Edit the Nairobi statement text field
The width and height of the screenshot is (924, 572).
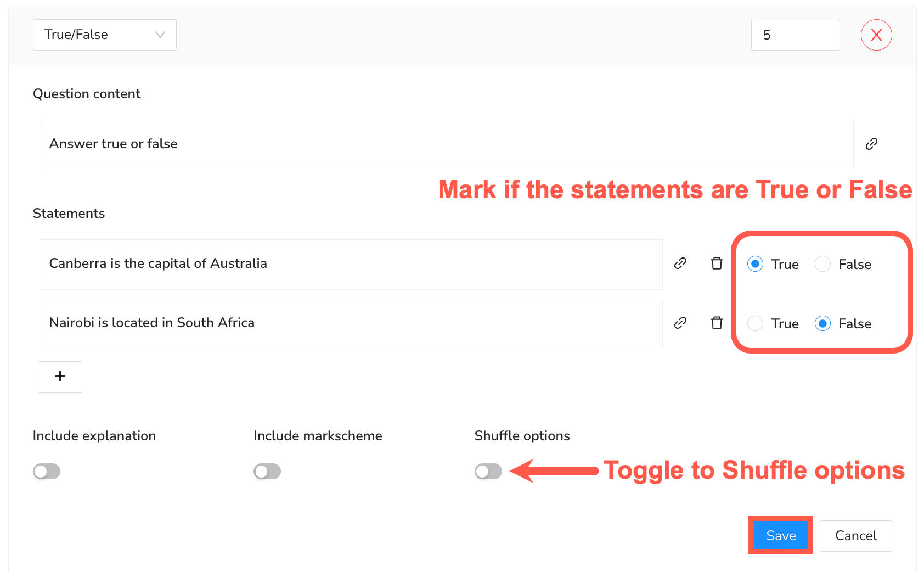(351, 323)
